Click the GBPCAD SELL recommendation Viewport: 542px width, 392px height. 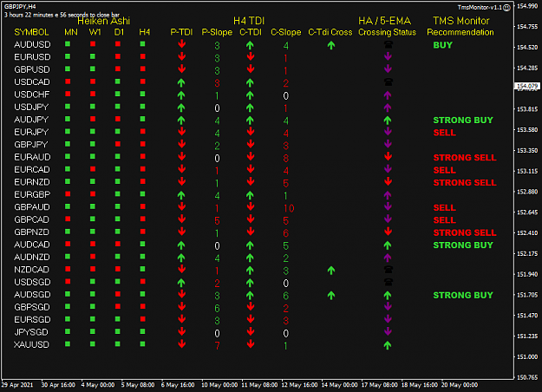point(445,220)
